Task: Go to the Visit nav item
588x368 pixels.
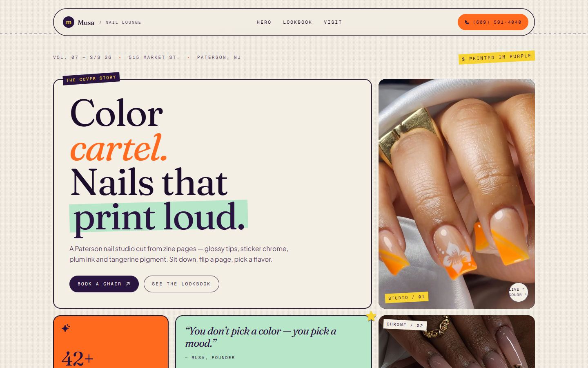Action: pyautogui.click(x=333, y=22)
